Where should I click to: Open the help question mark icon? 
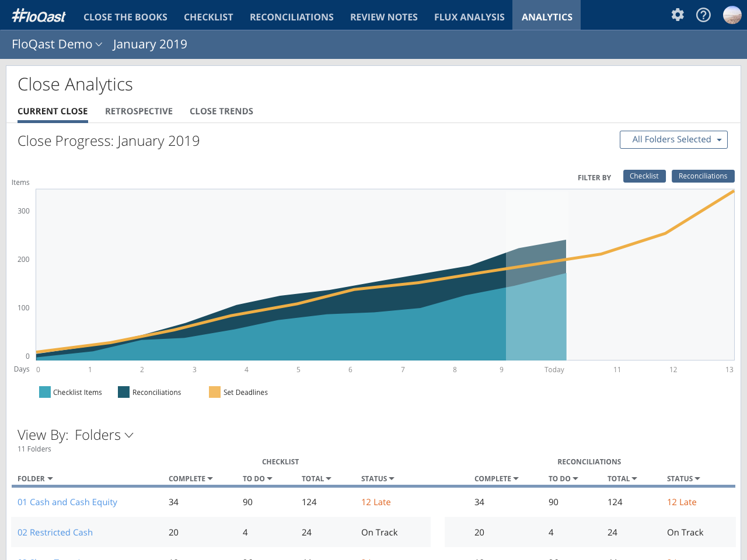pos(704,15)
